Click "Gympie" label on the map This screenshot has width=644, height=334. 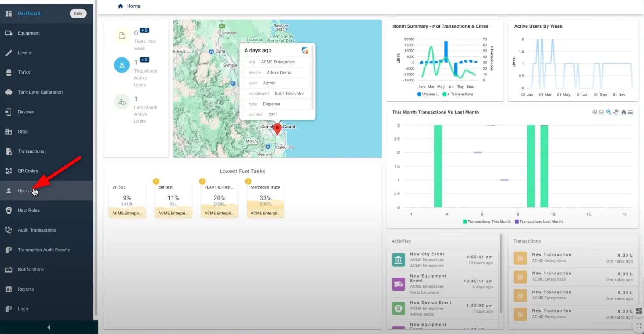pos(230,65)
